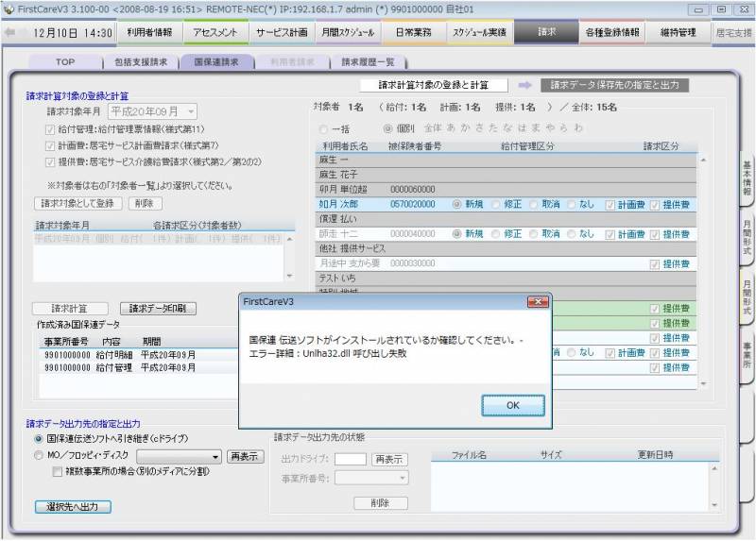Expand the 事業所番号 dropdown
Viewport: 756px width, 541px height.
point(404,478)
